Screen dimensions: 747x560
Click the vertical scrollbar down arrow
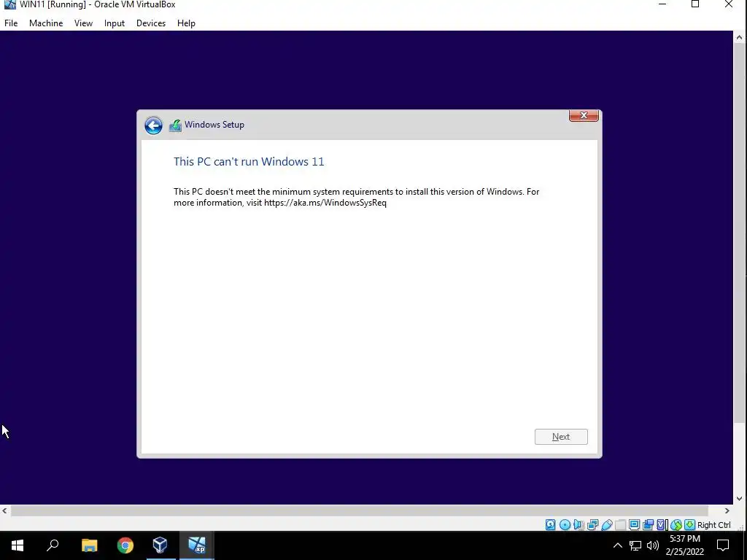coord(740,499)
